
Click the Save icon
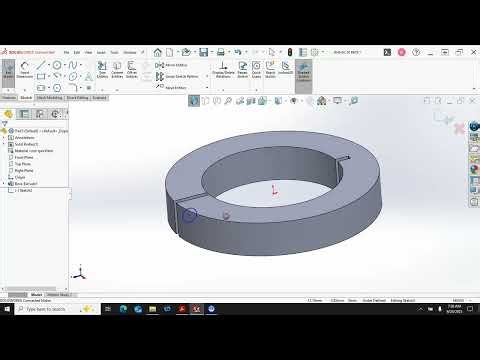click(x=203, y=52)
